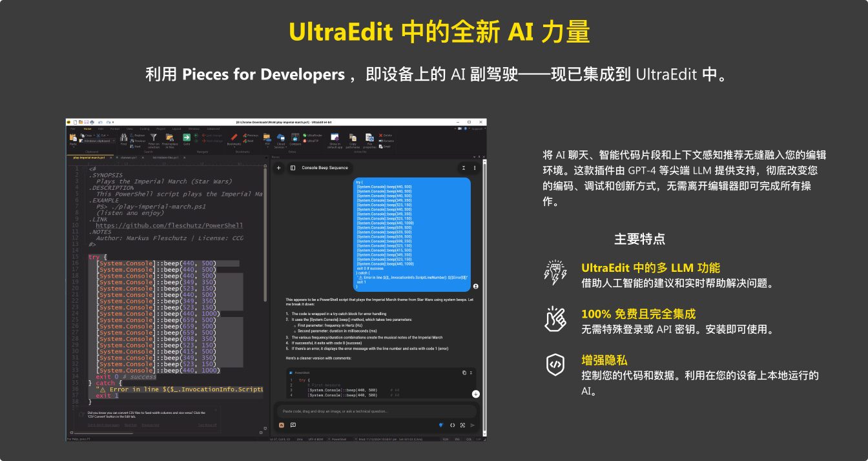Open Find/replace in files tool

click(169, 138)
